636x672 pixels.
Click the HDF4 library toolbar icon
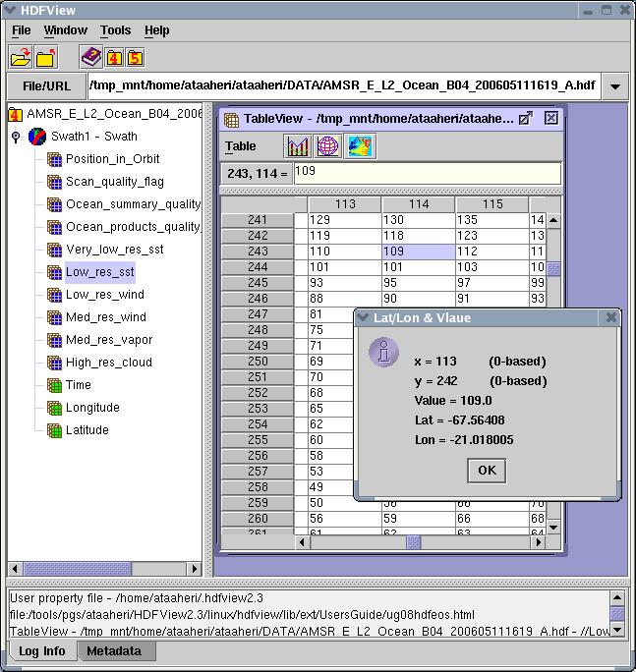point(114,57)
